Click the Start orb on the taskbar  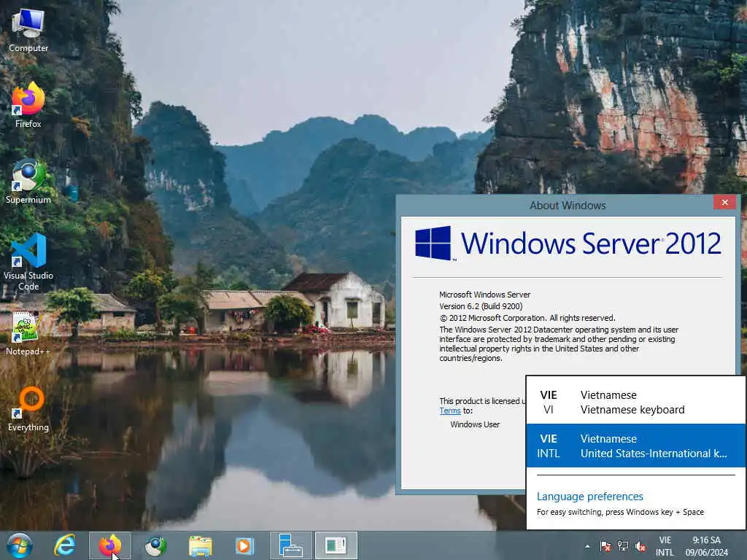pyautogui.click(x=20, y=545)
